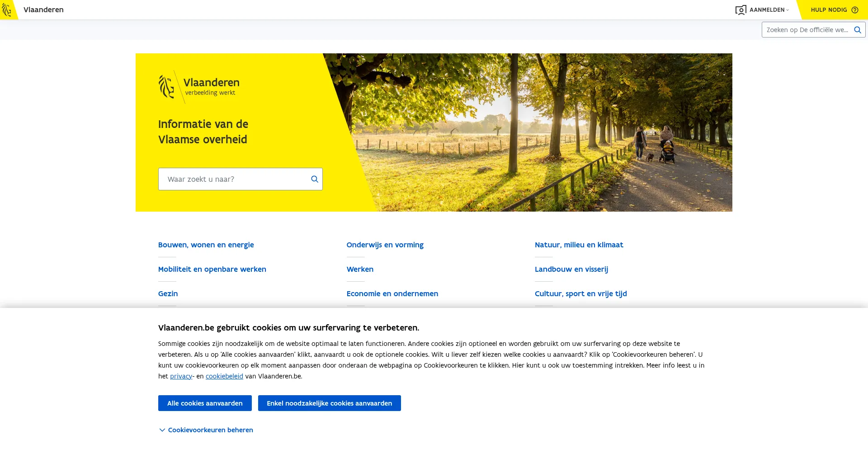Click the magnifier icon in top search bar

click(857, 30)
